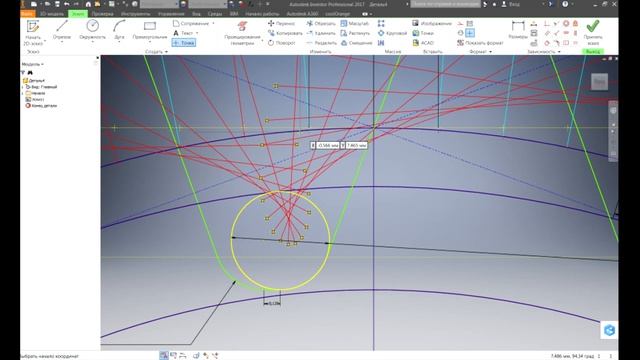Image resolution: width=640 pixels, height=360 pixels.
Task: Click the browser find binoculars icon
Action: pos(30,73)
